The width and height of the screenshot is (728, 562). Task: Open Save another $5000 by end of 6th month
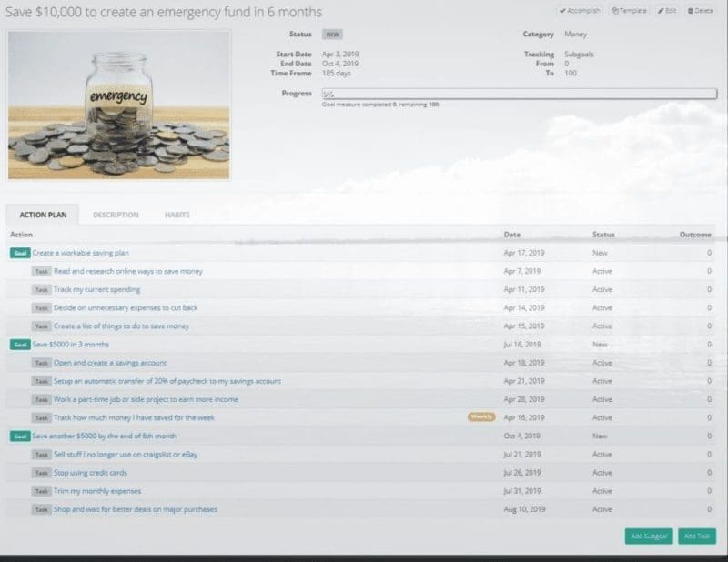tap(104, 436)
